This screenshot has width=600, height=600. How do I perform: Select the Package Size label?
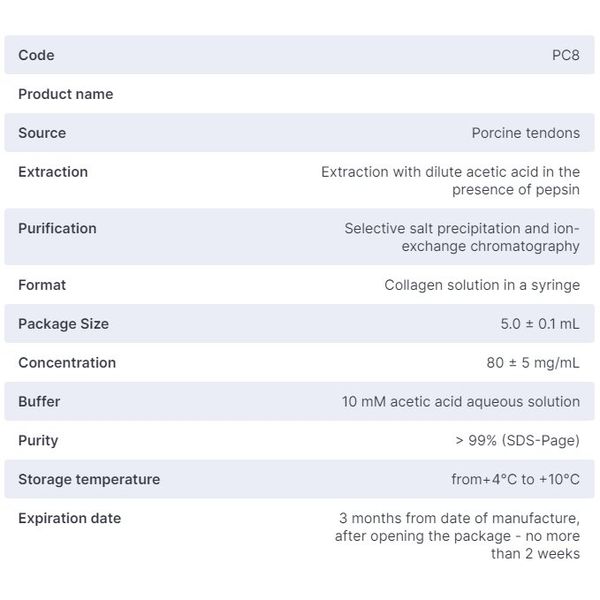click(63, 324)
